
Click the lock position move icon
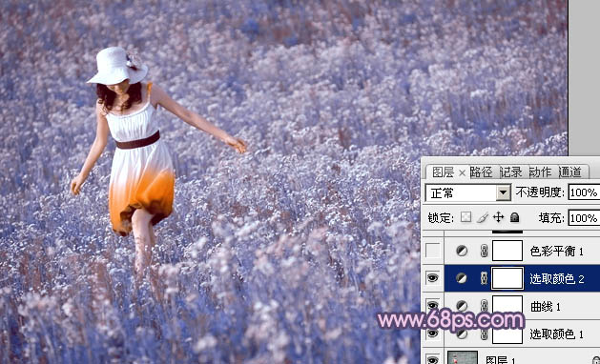pyautogui.click(x=498, y=217)
